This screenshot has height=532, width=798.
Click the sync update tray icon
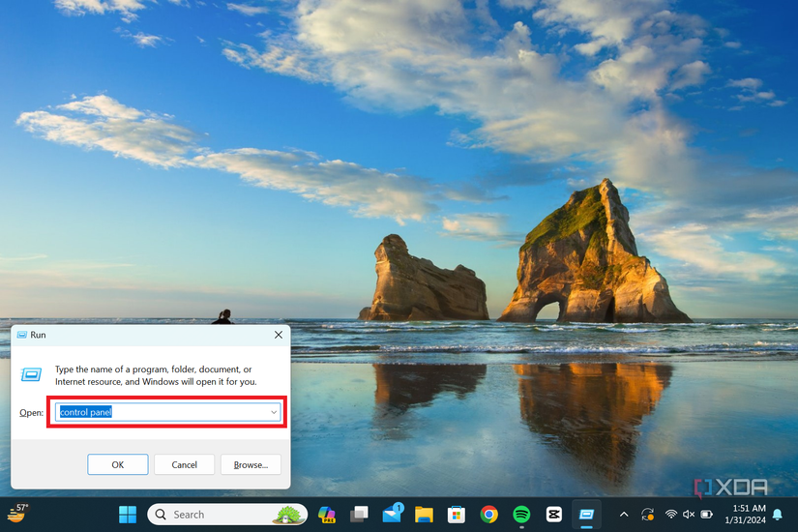[x=647, y=515]
